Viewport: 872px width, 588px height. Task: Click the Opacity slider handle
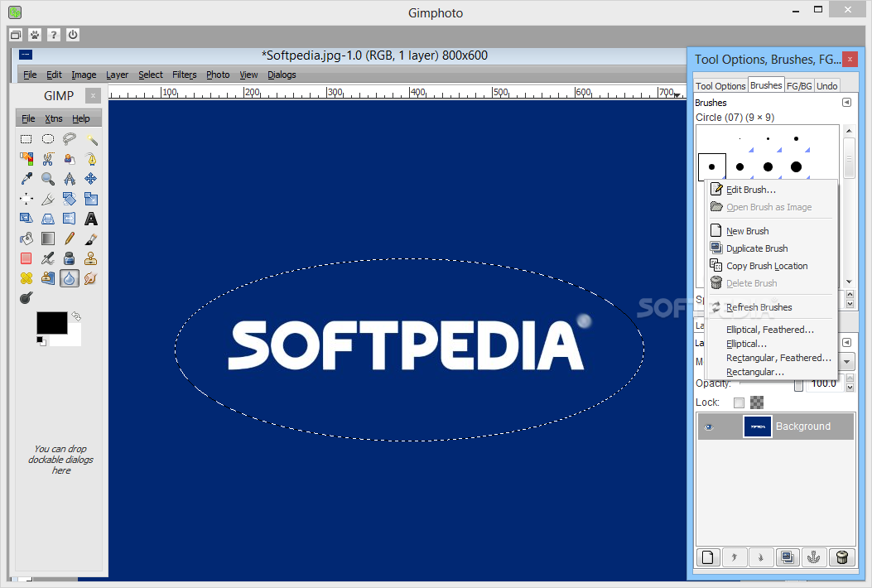coord(798,383)
